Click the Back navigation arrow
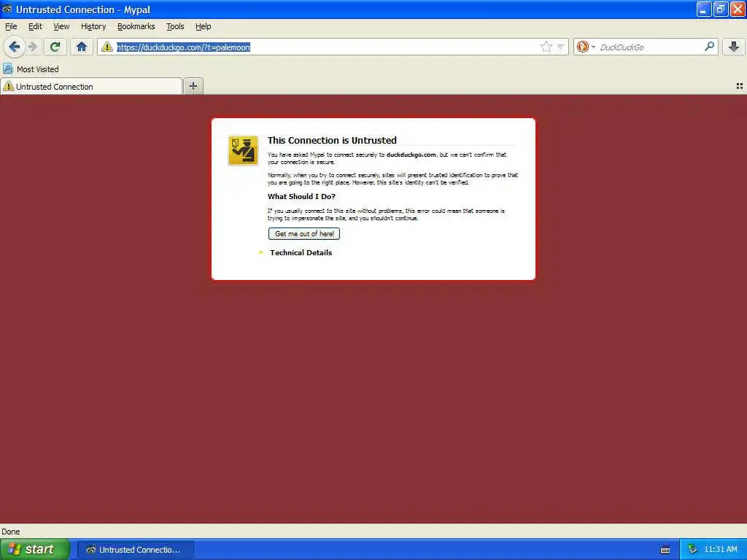Screen dimensions: 747x560 [15, 47]
